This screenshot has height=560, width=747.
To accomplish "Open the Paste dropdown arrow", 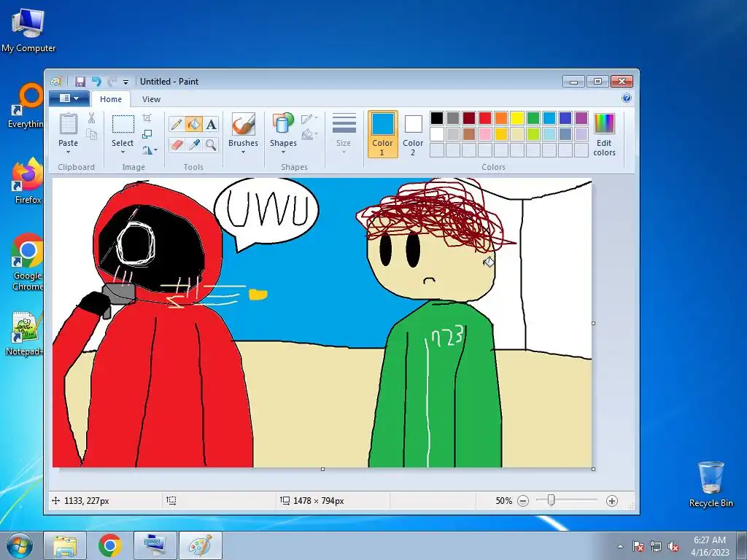I will pos(68,152).
